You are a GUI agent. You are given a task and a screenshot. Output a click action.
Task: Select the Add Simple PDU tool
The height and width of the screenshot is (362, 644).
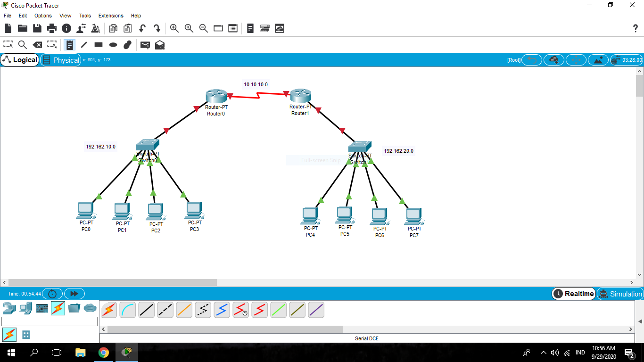[145, 45]
